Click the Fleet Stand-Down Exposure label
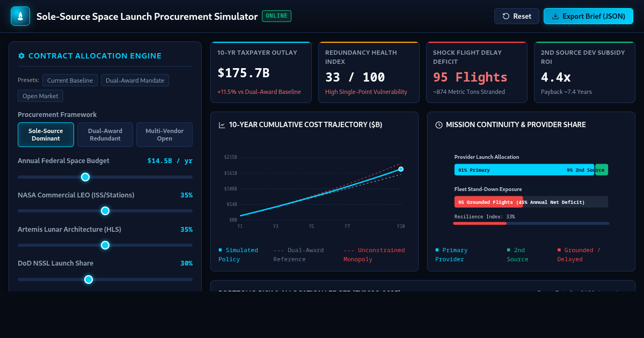Screen dimensions: 644x338 488,189
